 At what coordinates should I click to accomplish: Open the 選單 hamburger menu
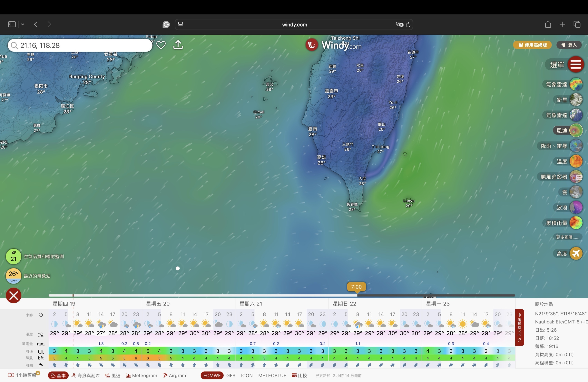(576, 65)
